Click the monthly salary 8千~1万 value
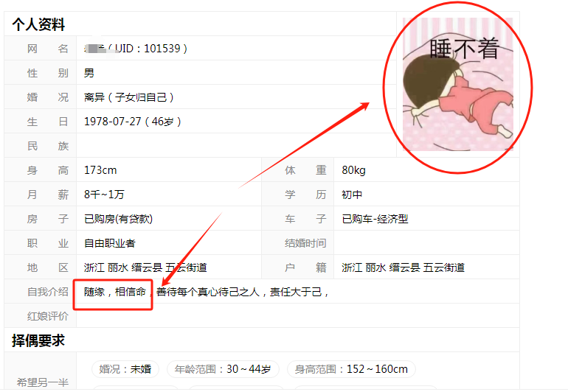568x392 pixels. pos(104,195)
